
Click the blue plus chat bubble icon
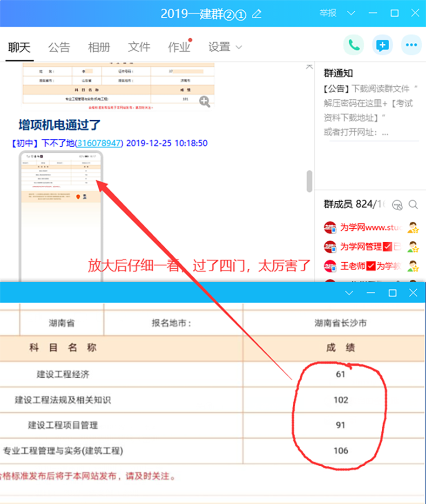tap(382, 45)
